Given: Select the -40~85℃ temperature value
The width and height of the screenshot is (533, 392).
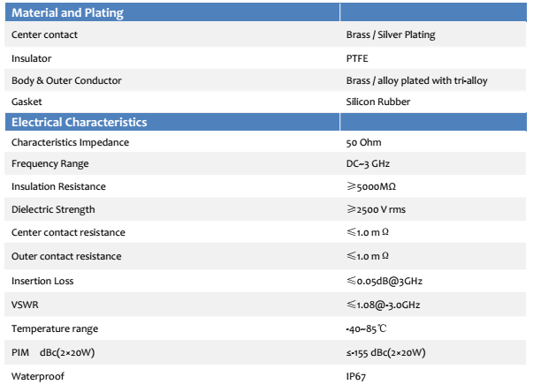Looking at the screenshot, I should (366, 328).
